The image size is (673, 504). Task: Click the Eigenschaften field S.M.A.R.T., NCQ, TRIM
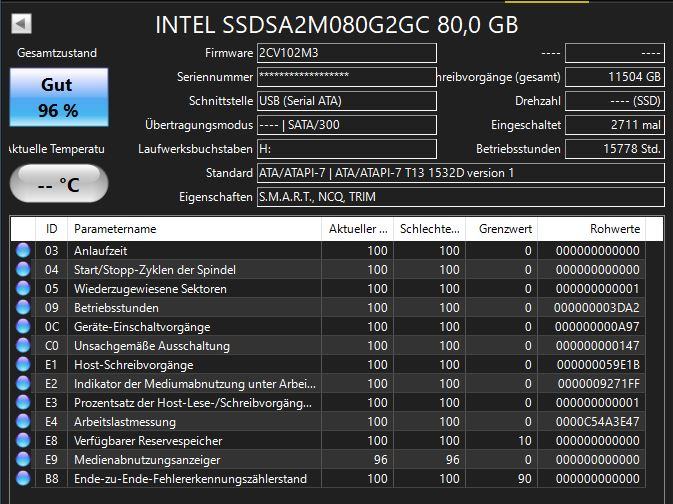click(x=461, y=197)
